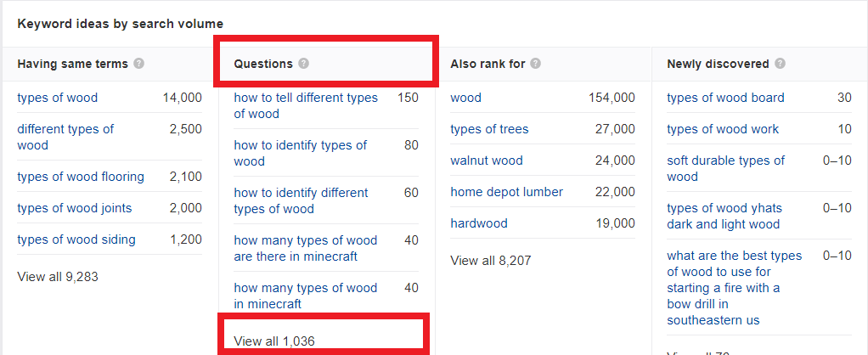Screen dimensions: 868x355
Task: Open keyword 'types of wood'
Action: pyautogui.click(x=58, y=98)
